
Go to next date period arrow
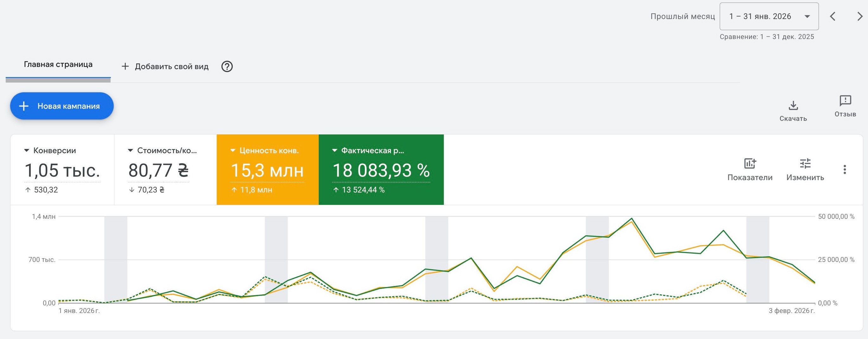859,16
